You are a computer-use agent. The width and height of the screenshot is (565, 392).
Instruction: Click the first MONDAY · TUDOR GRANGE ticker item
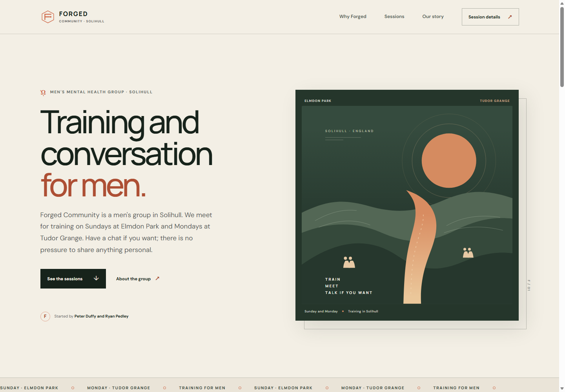pyautogui.click(x=118, y=388)
